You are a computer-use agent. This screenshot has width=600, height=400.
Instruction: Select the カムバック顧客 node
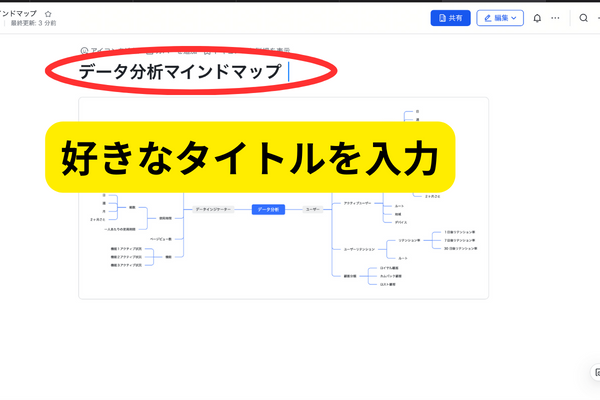click(x=390, y=276)
